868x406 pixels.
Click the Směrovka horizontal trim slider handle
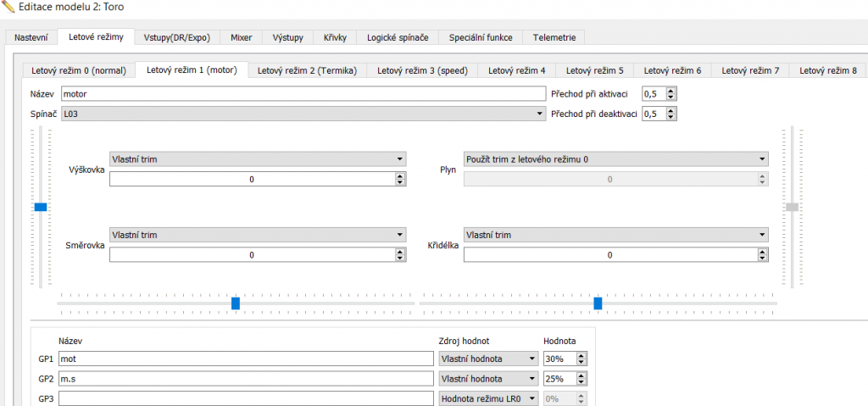pyautogui.click(x=236, y=303)
